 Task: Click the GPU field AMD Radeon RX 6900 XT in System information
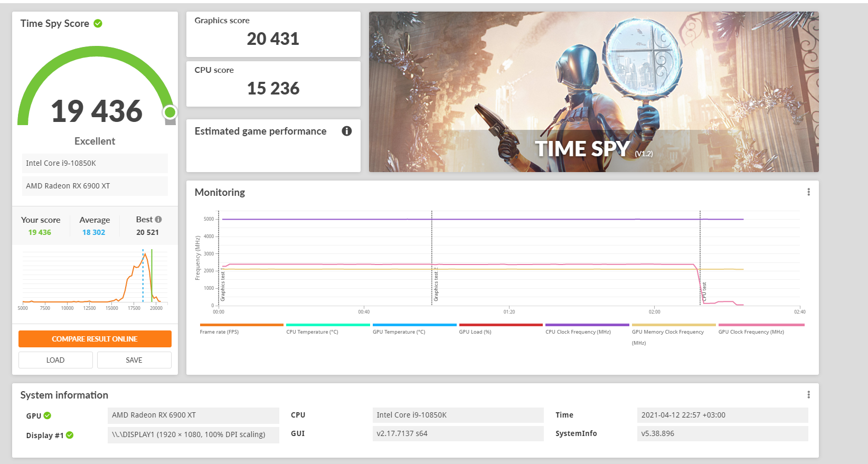193,415
